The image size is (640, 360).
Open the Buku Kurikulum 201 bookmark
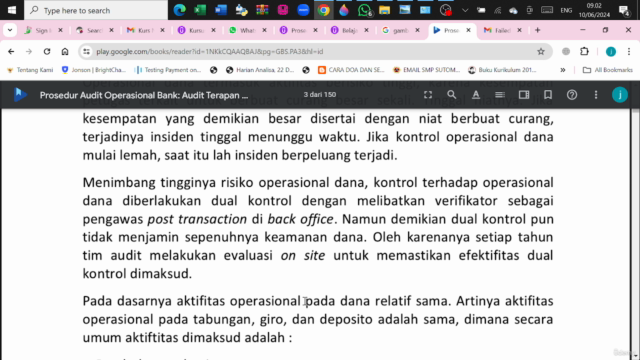click(x=502, y=70)
